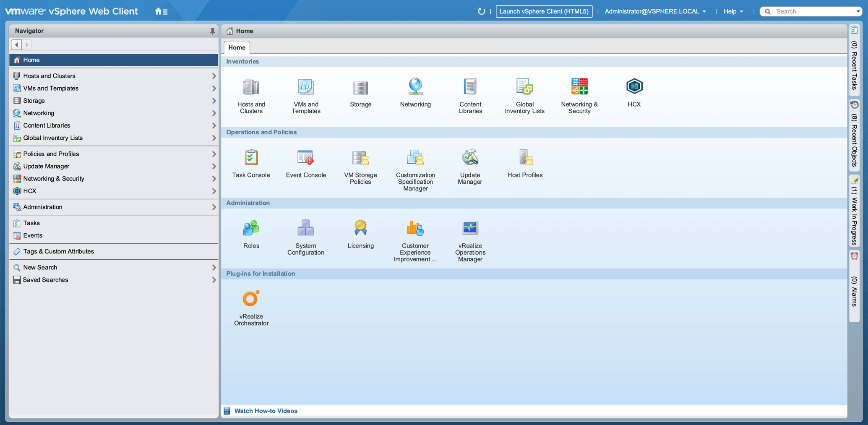Expand Hosts and Clusters in the Navigator
This screenshot has height=425, width=868.
tap(214, 76)
